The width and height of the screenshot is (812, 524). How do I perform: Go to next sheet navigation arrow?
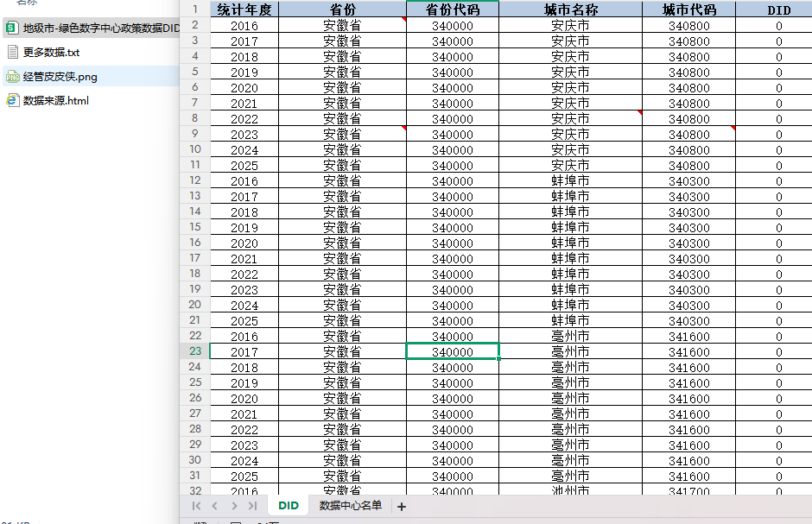234,506
